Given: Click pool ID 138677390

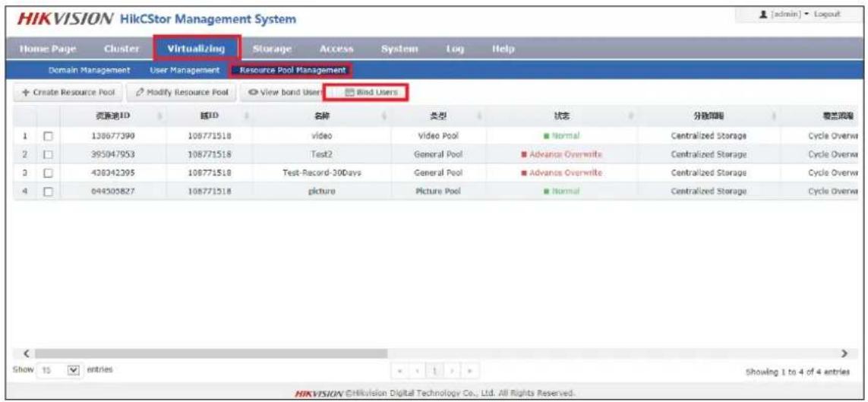Looking at the screenshot, I should point(112,136).
